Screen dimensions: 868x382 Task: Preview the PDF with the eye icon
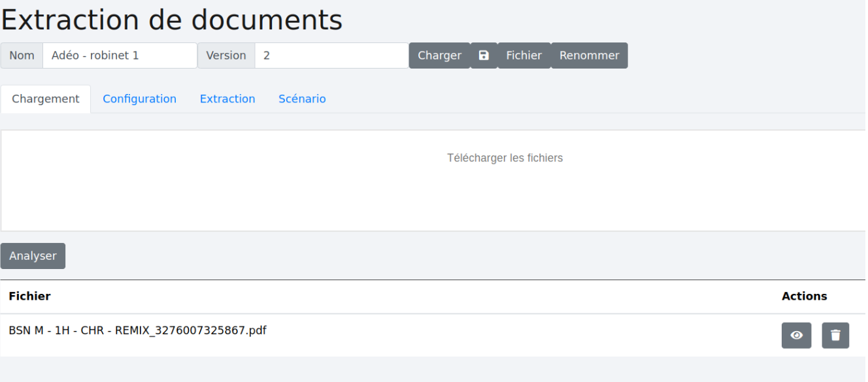796,335
